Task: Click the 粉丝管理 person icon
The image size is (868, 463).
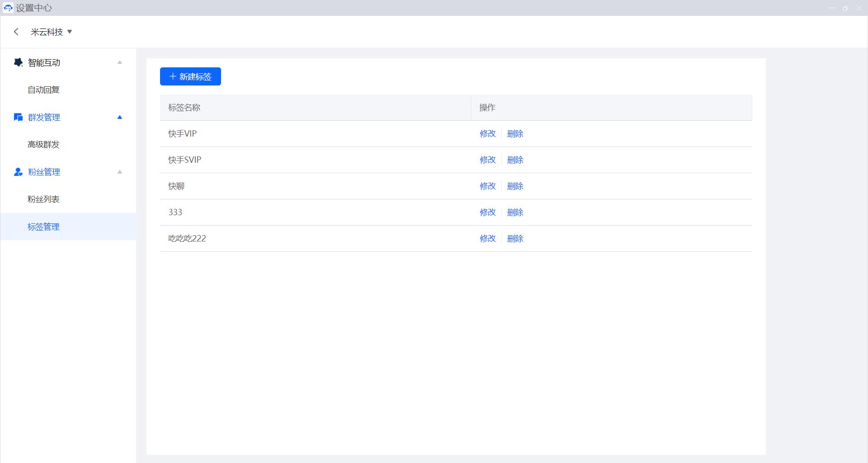Action: [18, 172]
